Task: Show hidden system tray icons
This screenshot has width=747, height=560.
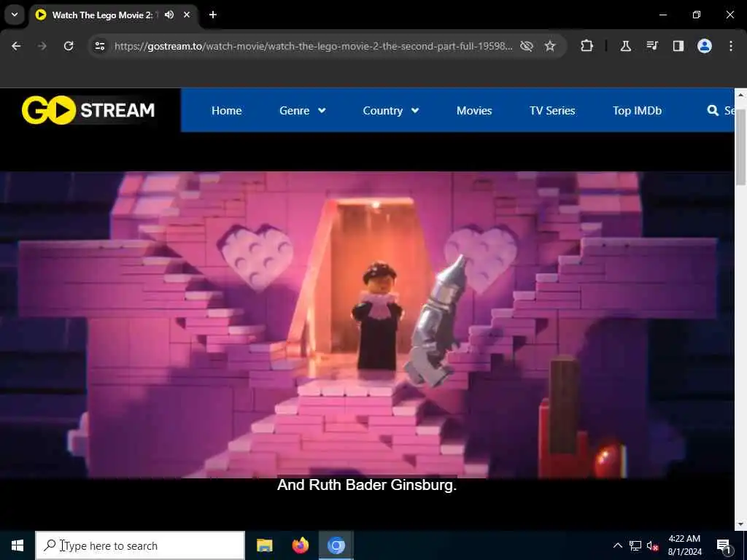Action: pyautogui.click(x=617, y=545)
